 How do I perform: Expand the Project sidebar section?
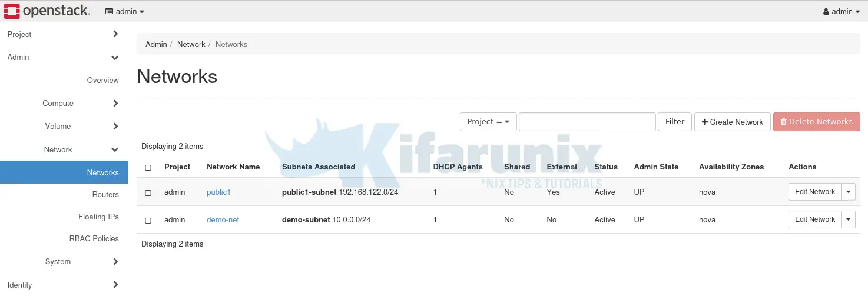tap(64, 34)
